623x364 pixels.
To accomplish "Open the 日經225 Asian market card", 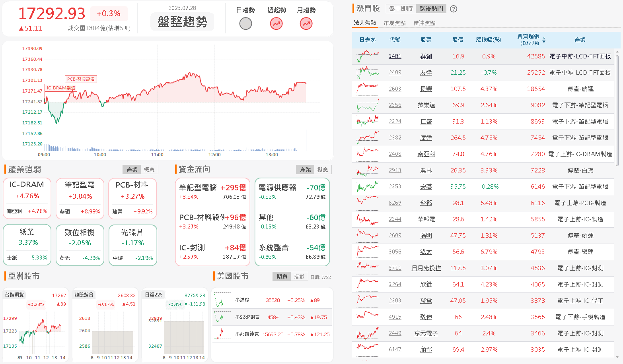I will click(x=175, y=325).
